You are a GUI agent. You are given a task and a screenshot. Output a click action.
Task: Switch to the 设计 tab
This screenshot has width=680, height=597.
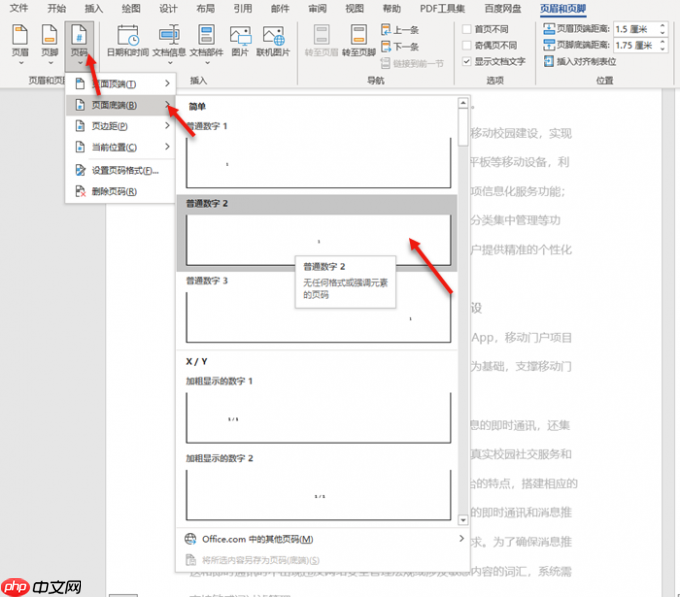tap(168, 8)
